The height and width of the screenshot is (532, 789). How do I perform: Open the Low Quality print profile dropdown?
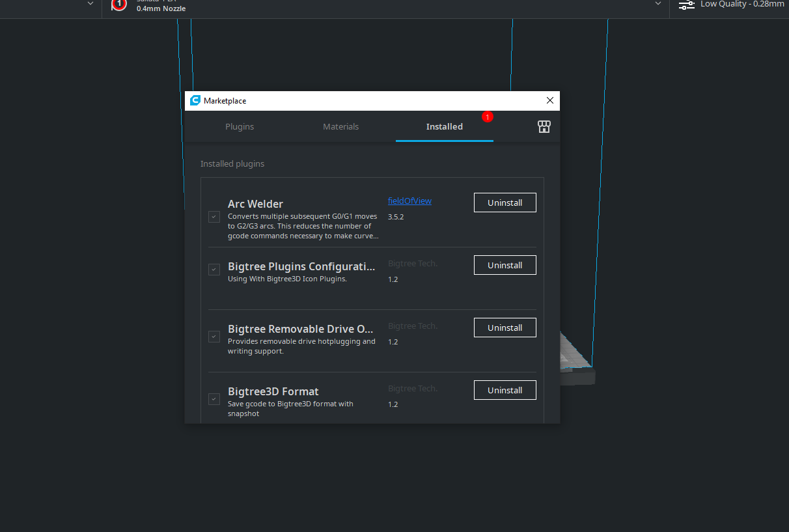742,5
